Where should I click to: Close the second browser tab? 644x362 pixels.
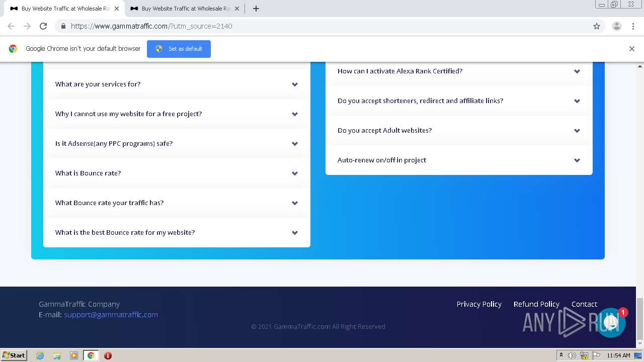(x=237, y=9)
